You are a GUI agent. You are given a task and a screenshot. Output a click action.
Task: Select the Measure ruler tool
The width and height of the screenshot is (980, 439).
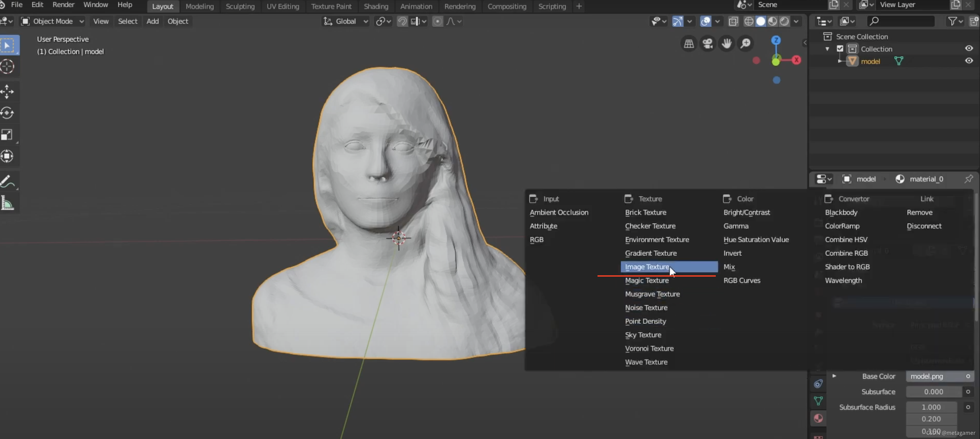(x=7, y=203)
